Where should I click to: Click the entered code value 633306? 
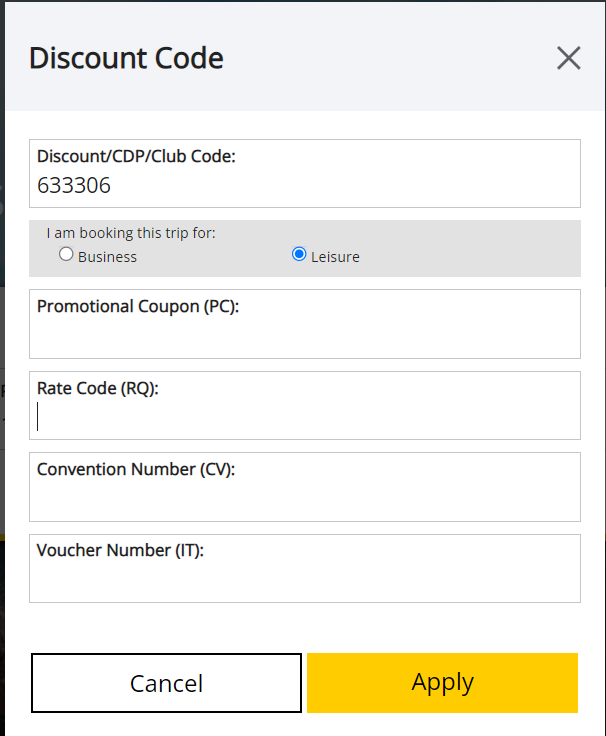pos(74,186)
